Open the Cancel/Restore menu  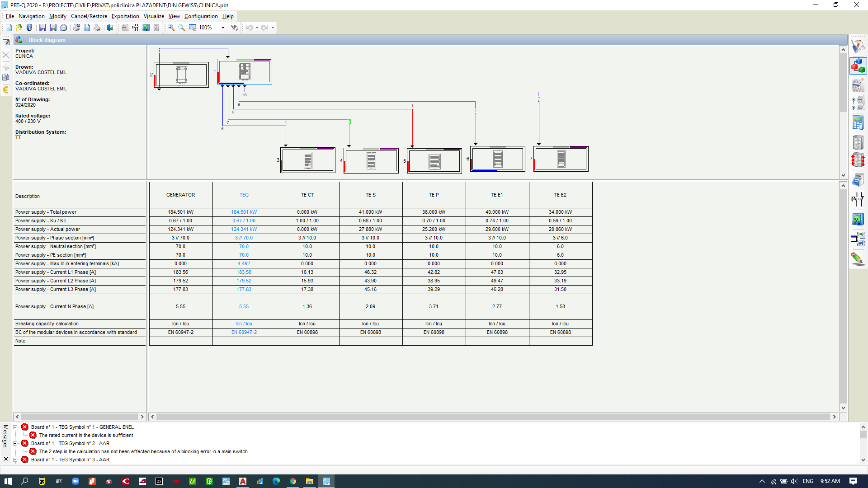pos(89,16)
